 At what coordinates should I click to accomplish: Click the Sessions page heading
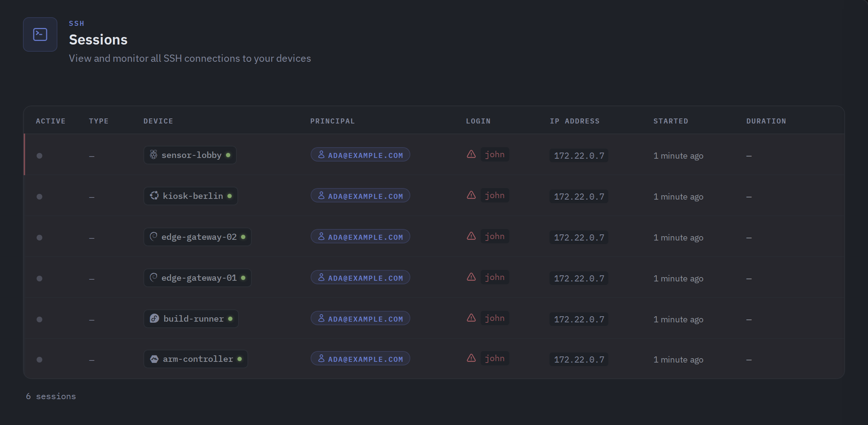tap(98, 39)
